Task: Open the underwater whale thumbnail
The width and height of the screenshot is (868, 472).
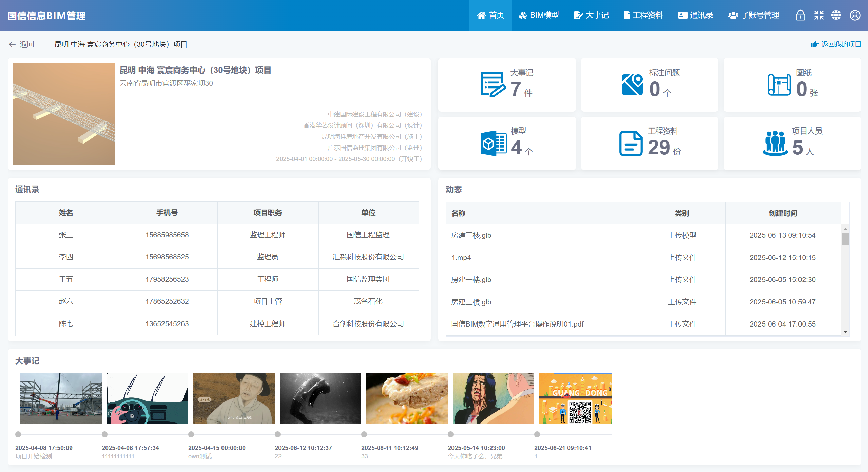Action: click(321, 399)
